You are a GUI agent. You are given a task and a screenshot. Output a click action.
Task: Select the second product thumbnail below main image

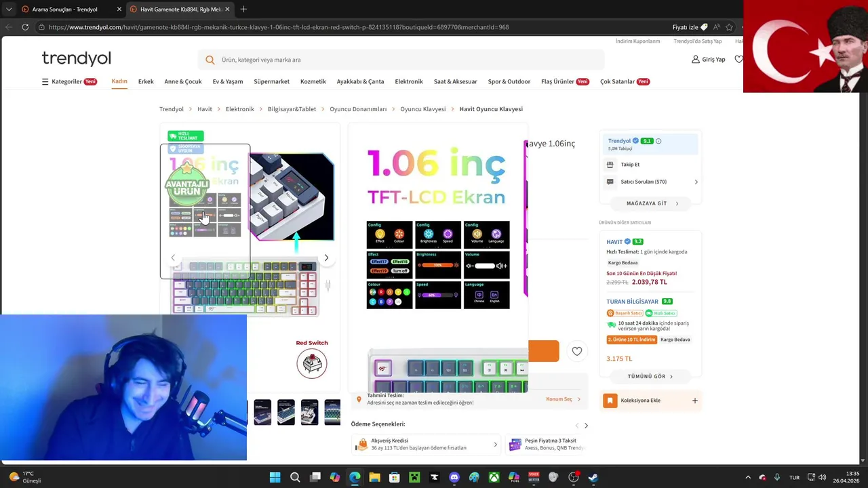286,412
